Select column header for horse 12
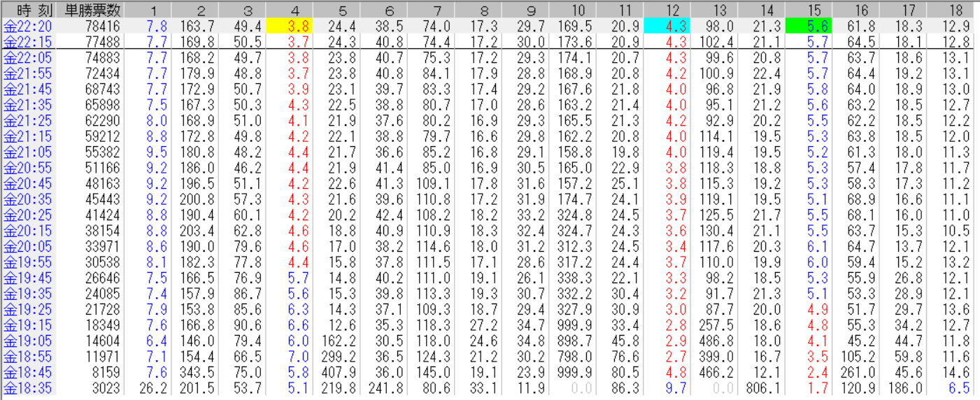The width and height of the screenshot is (980, 400). pyautogui.click(x=672, y=10)
